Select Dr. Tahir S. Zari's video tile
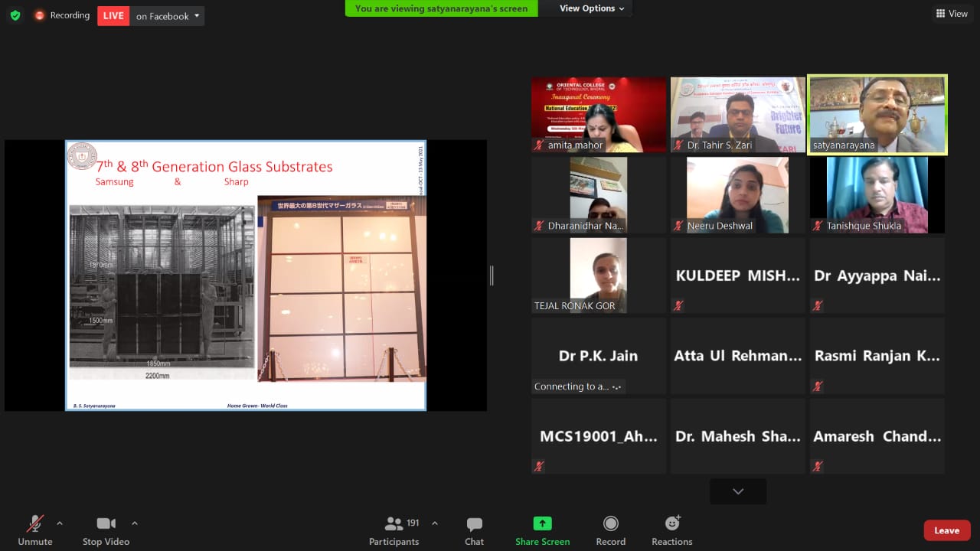 pos(738,114)
